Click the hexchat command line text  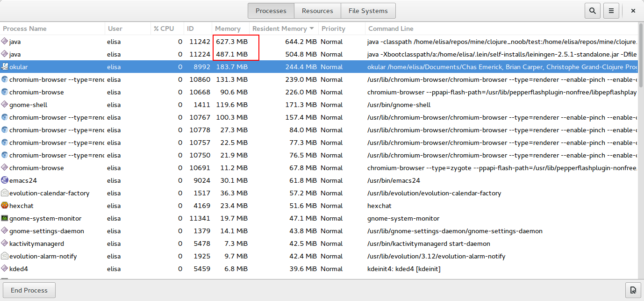(379, 206)
